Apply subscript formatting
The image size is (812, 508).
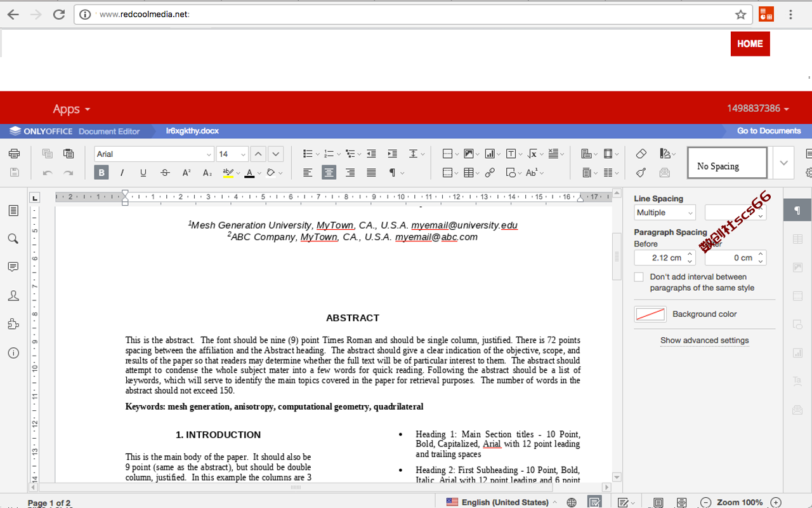click(x=207, y=173)
